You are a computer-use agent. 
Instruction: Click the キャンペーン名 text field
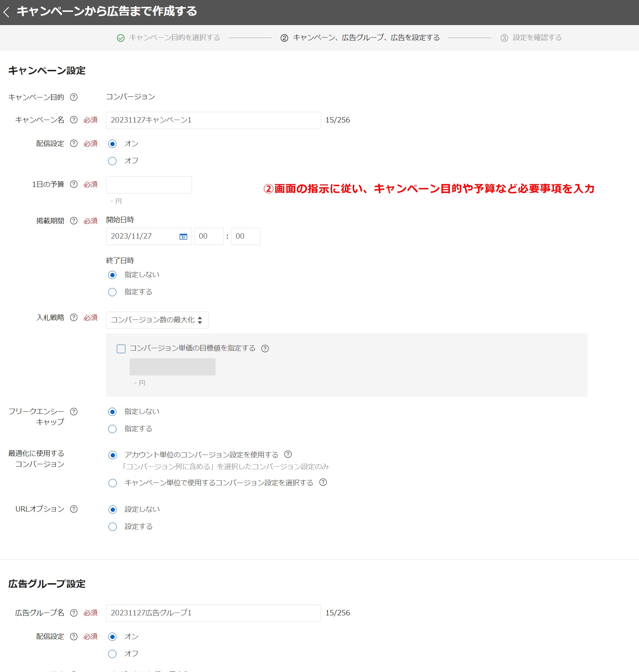click(213, 120)
